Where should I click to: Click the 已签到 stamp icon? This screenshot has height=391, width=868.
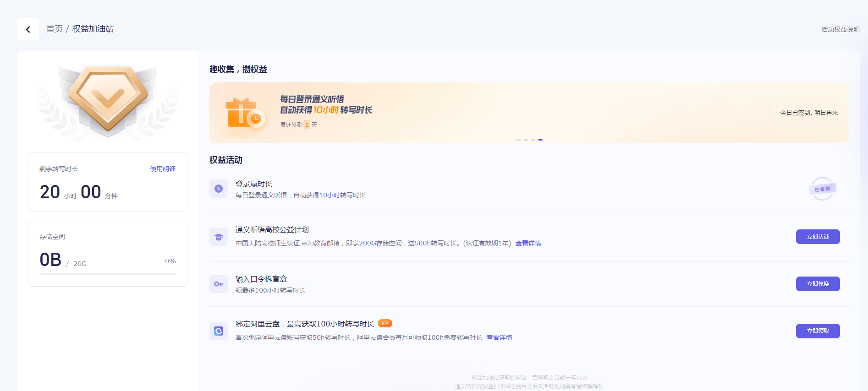[823, 189]
